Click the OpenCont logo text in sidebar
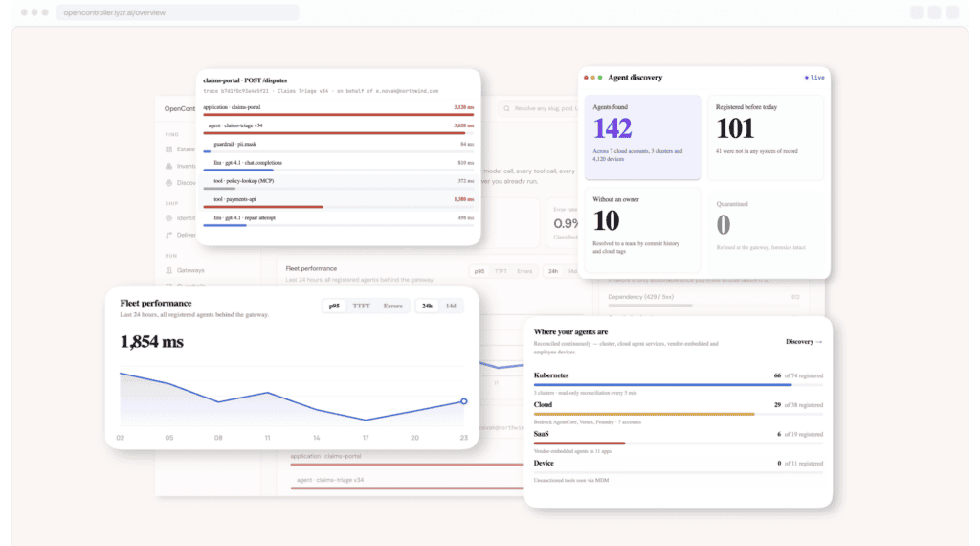The height and width of the screenshot is (546, 980). pyautogui.click(x=180, y=109)
